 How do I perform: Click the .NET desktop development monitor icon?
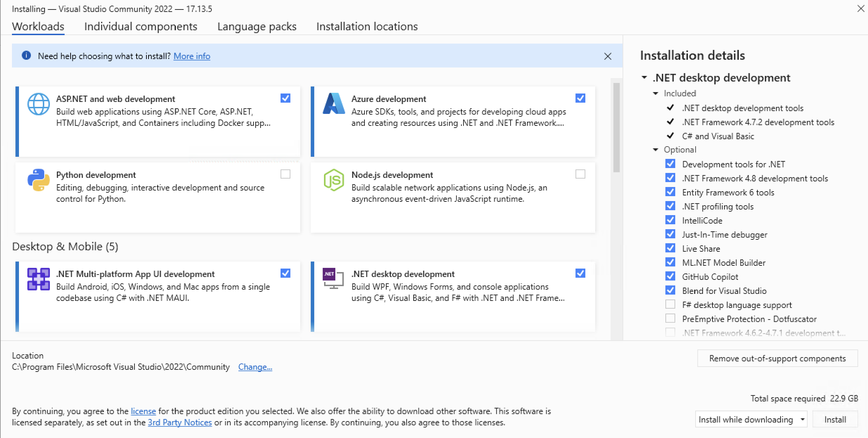click(333, 278)
